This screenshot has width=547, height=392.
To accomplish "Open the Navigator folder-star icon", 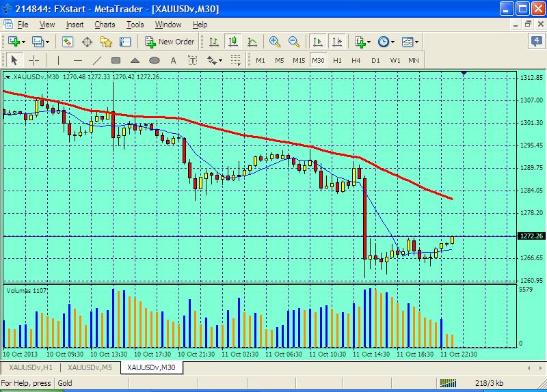I will [x=106, y=42].
